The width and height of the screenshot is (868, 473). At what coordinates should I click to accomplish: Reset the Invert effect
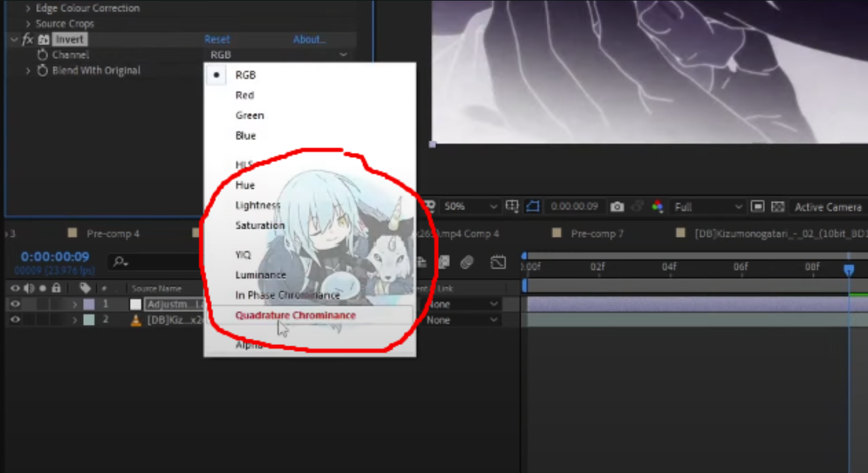[217, 39]
